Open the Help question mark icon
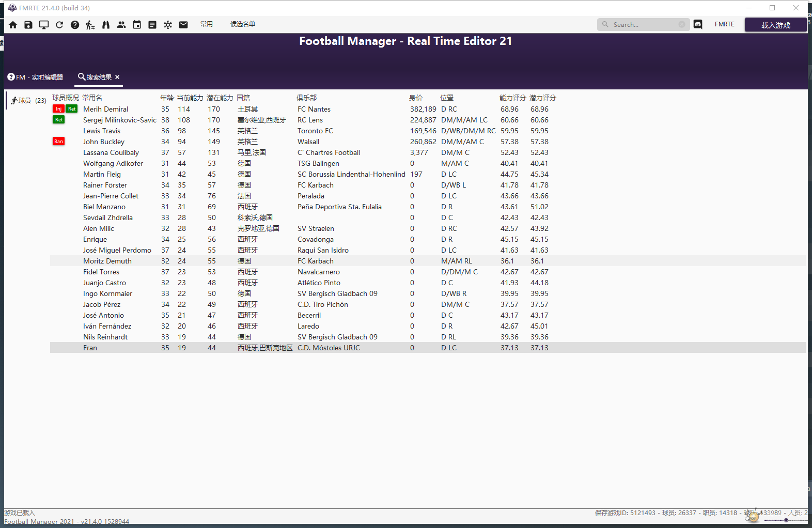Image resolution: width=812 pixels, height=528 pixels. pyautogui.click(x=75, y=25)
